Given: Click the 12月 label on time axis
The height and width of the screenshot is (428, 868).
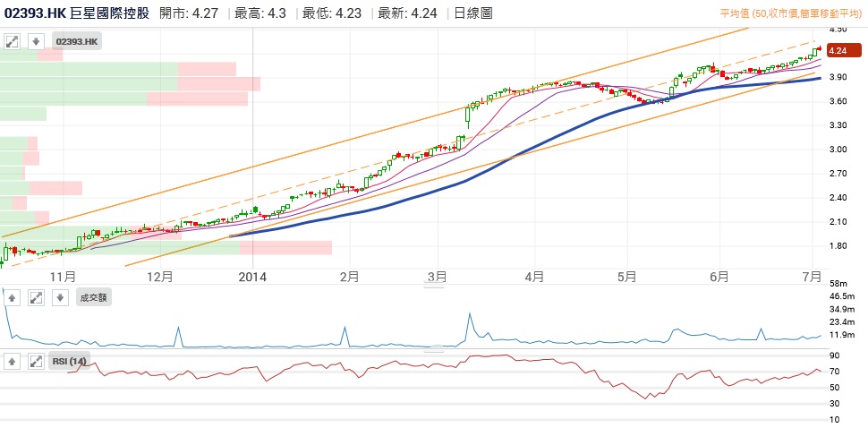Looking at the screenshot, I should (x=159, y=277).
